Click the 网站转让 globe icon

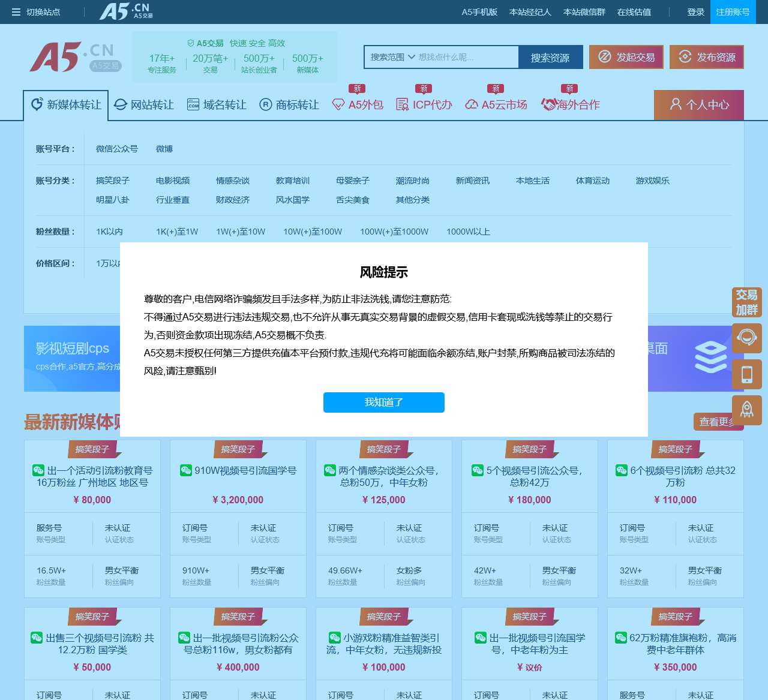(x=121, y=105)
